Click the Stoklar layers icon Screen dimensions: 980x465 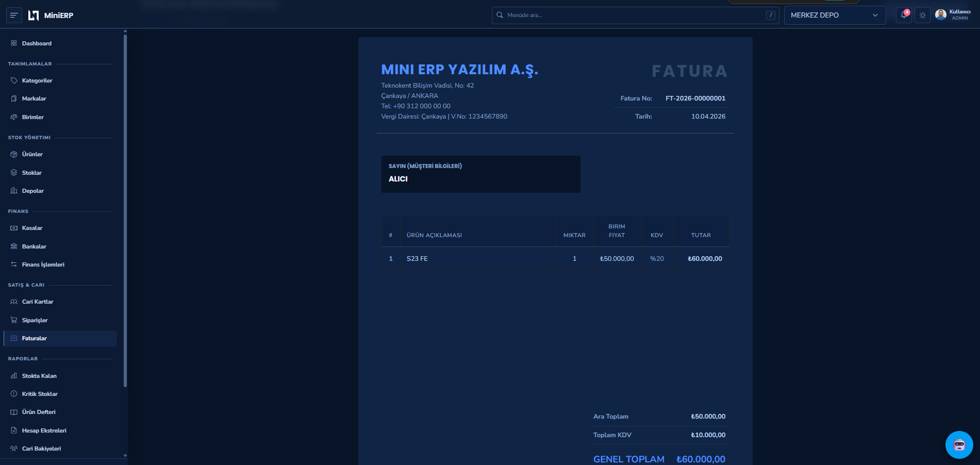click(14, 173)
